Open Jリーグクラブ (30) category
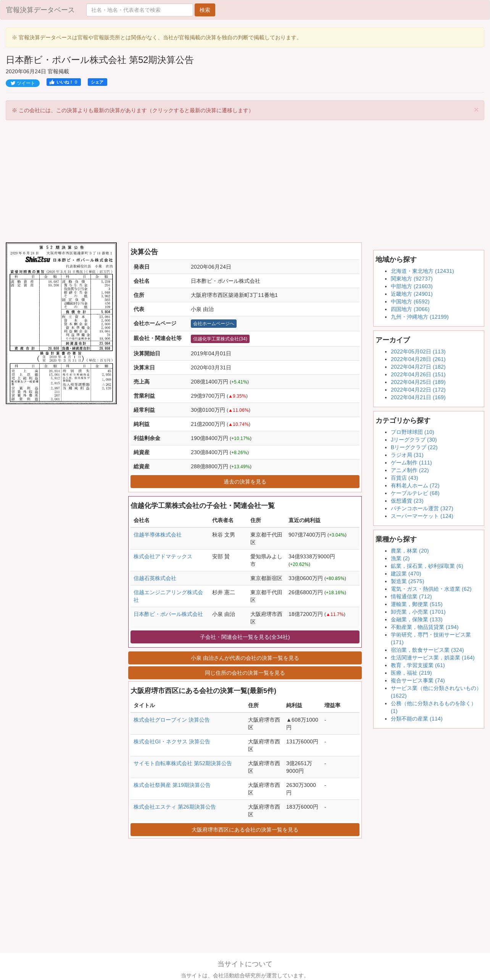The height and width of the screenshot is (980, 490). 414,440
